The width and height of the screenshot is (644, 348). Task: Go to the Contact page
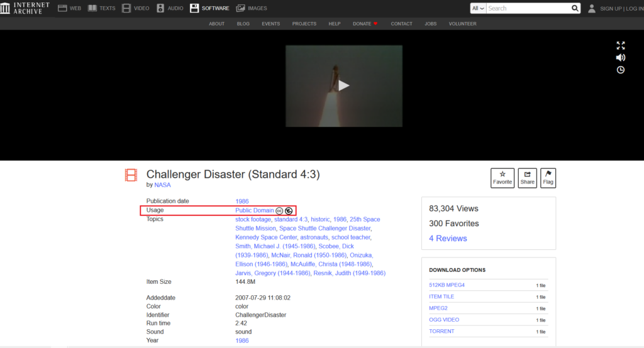pyautogui.click(x=401, y=24)
